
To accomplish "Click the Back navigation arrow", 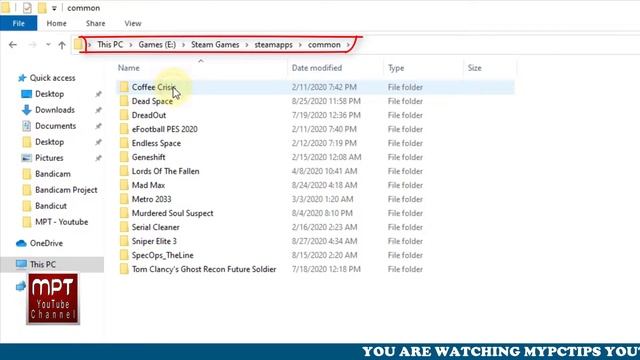I will pos(13,45).
